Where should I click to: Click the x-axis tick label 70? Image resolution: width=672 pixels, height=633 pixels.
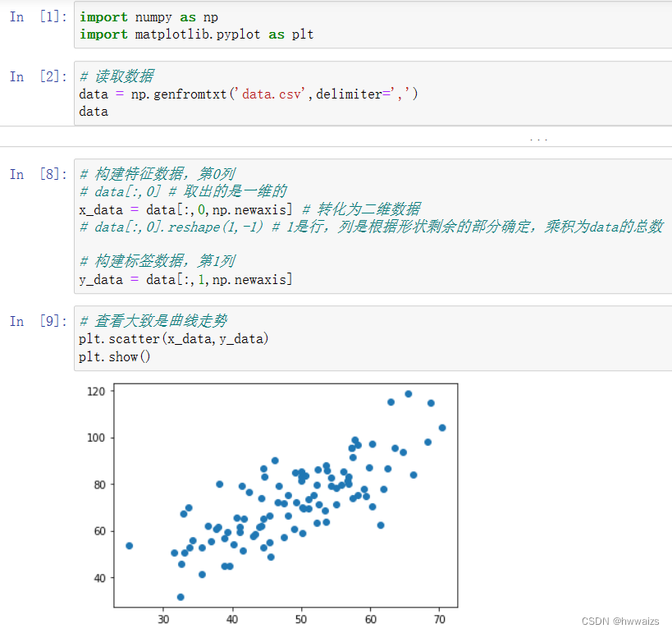[440, 619]
